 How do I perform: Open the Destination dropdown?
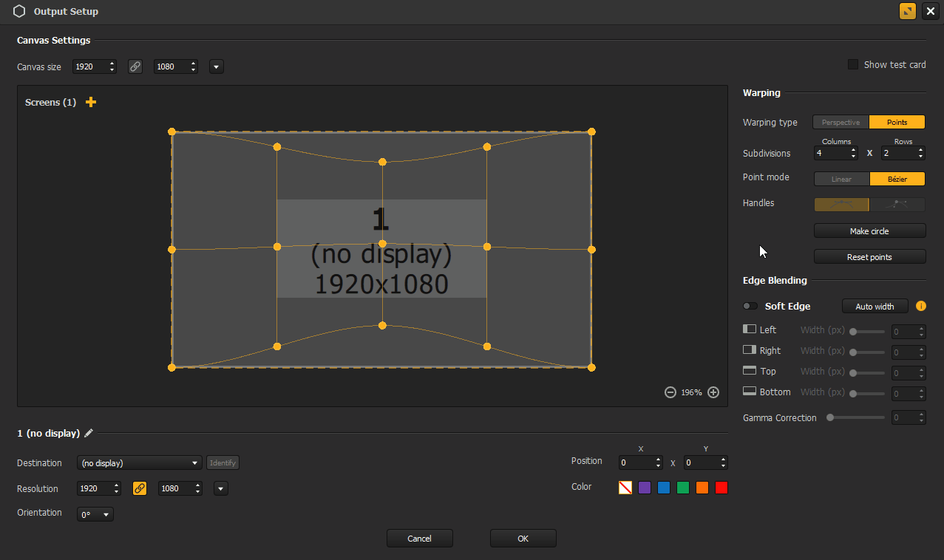[139, 462]
